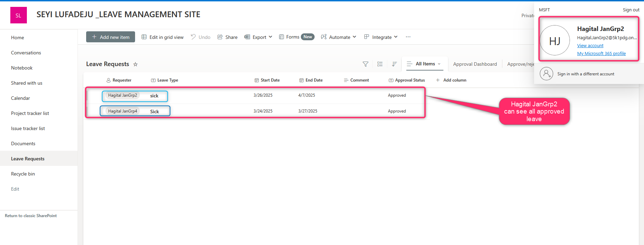Screen dimensions: 644x245
Task: Open the Recycle bin
Action: point(23,174)
